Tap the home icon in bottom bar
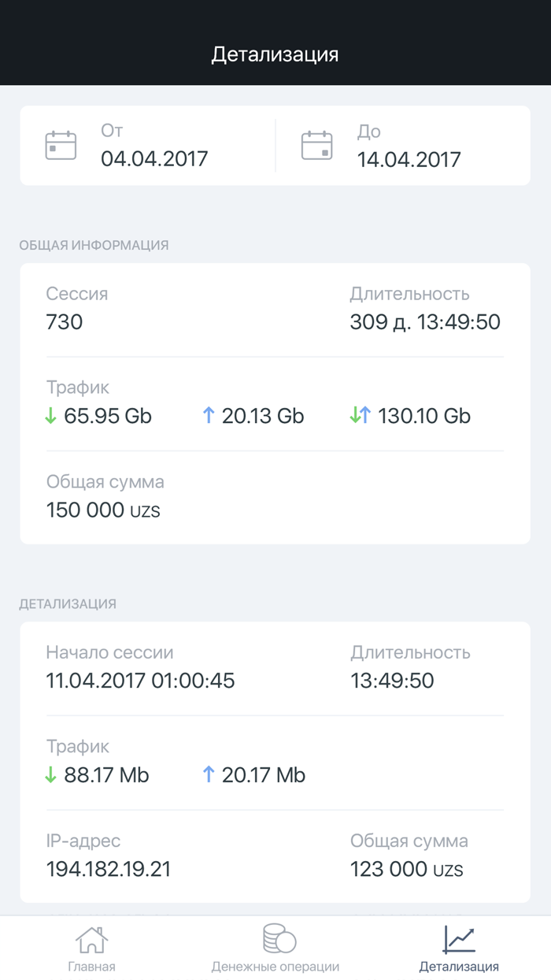The image size is (551, 980). click(x=91, y=940)
